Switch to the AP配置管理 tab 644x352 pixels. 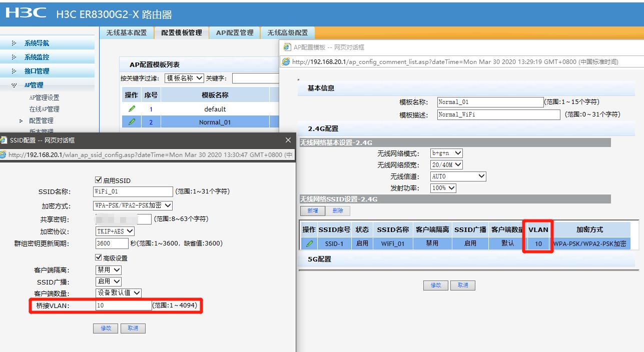235,32
